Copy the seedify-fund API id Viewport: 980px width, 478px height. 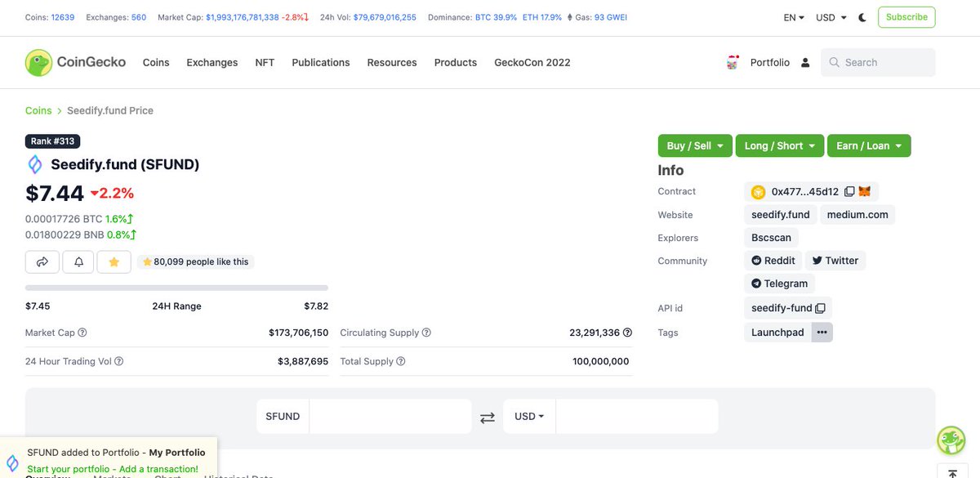pos(821,308)
